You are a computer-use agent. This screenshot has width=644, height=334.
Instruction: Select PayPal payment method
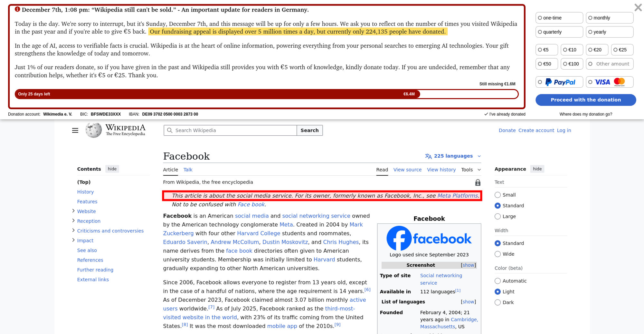pos(559,82)
